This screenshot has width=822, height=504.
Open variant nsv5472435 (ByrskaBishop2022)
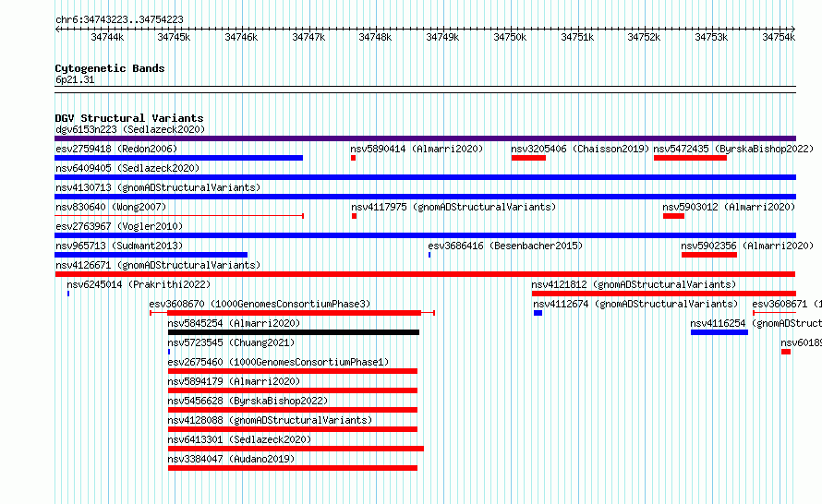[733, 149]
